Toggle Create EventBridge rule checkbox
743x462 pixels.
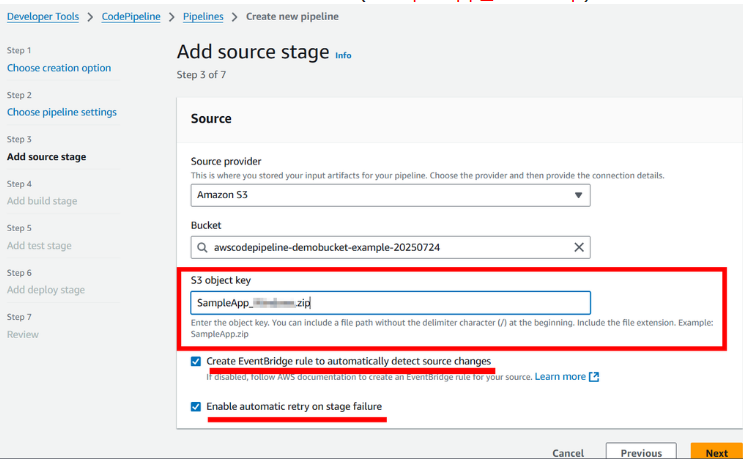click(x=196, y=362)
